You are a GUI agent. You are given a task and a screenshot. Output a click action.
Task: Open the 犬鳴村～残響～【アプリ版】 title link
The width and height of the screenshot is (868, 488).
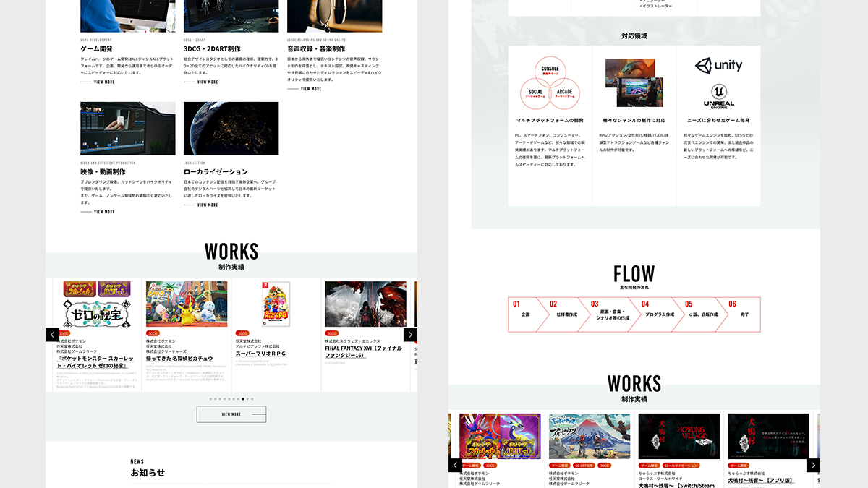[760, 480]
